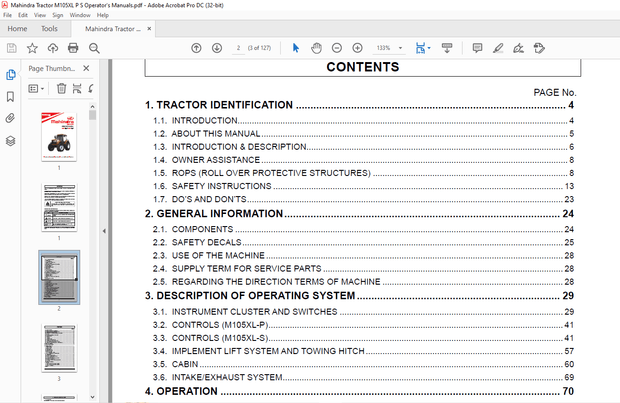620x403 pixels.
Task: Click '1.6. SAFETY INSTRUCTIONS' entry
Action: click(212, 186)
